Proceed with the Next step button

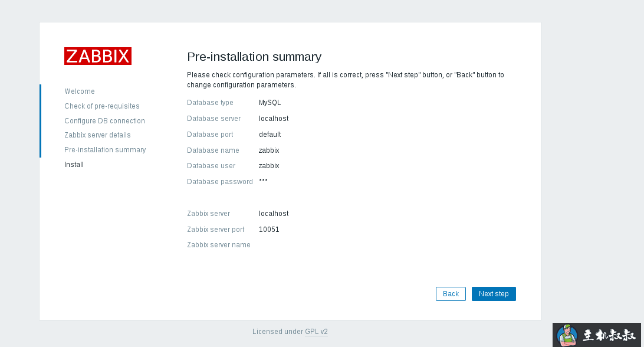494,293
